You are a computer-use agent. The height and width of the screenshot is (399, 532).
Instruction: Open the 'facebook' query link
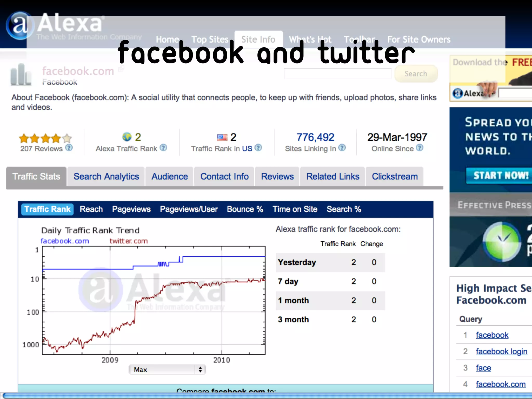click(x=492, y=335)
